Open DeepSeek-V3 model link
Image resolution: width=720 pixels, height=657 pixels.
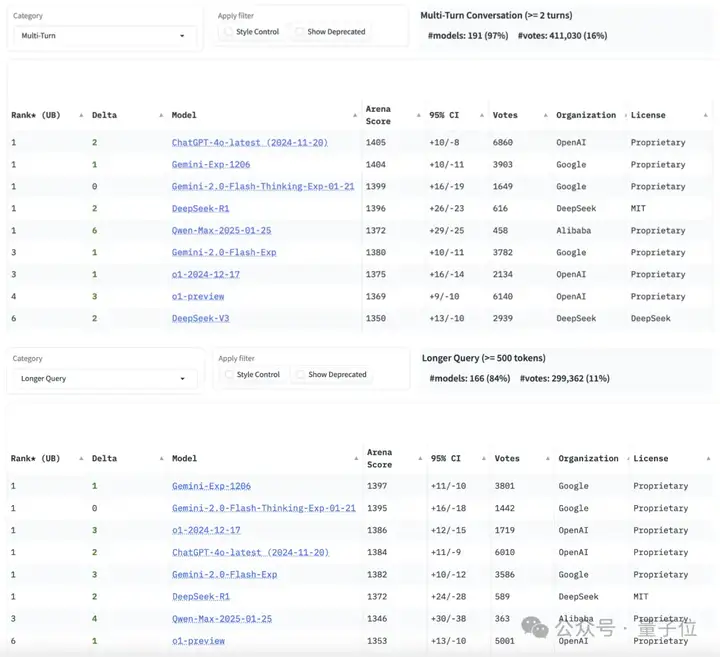[x=200, y=319]
